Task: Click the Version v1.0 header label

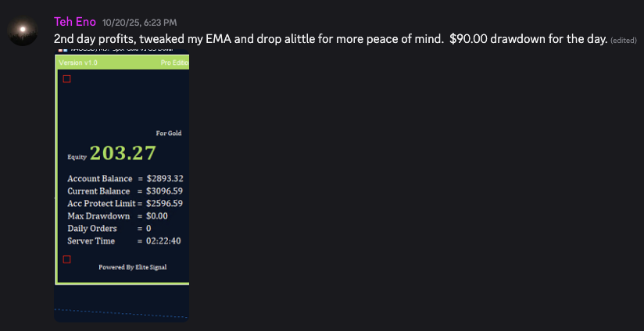Action: click(78, 62)
